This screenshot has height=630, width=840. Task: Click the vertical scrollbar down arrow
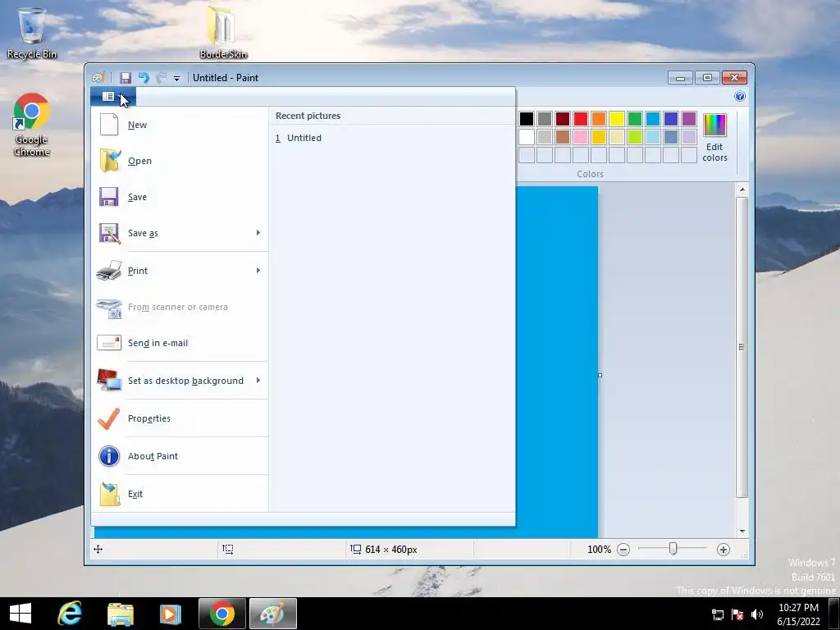pyautogui.click(x=742, y=531)
